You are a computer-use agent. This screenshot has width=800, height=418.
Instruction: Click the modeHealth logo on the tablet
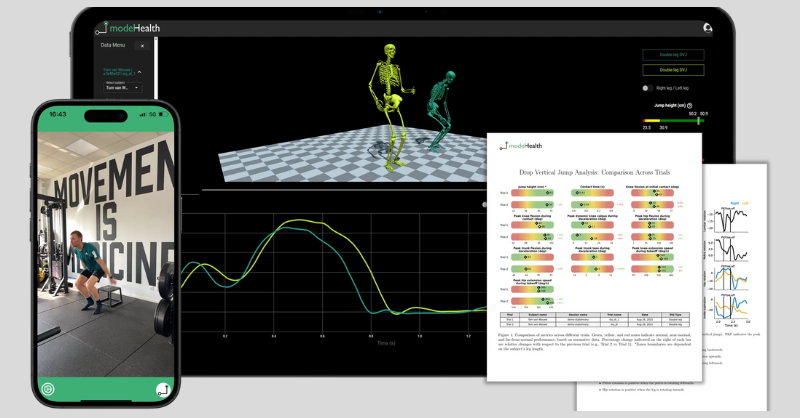[x=128, y=28]
